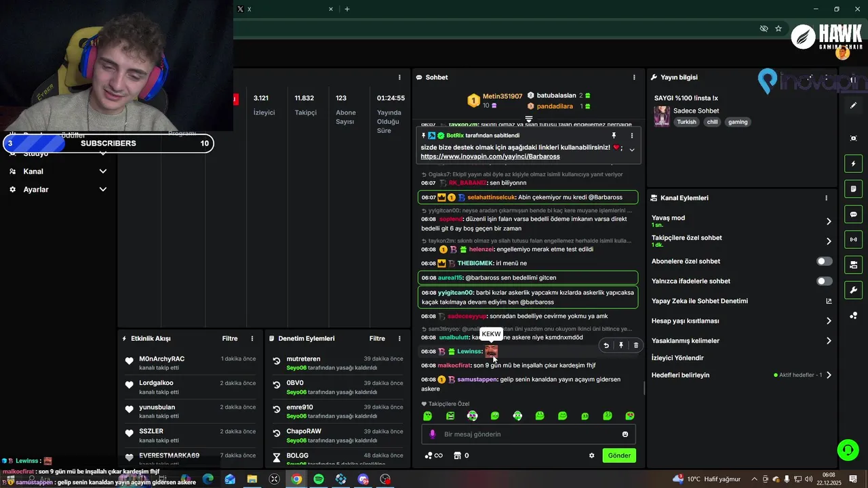Open Yapay Zeka ile Sohbet Denetimi external link
868x488 pixels.
(829, 301)
